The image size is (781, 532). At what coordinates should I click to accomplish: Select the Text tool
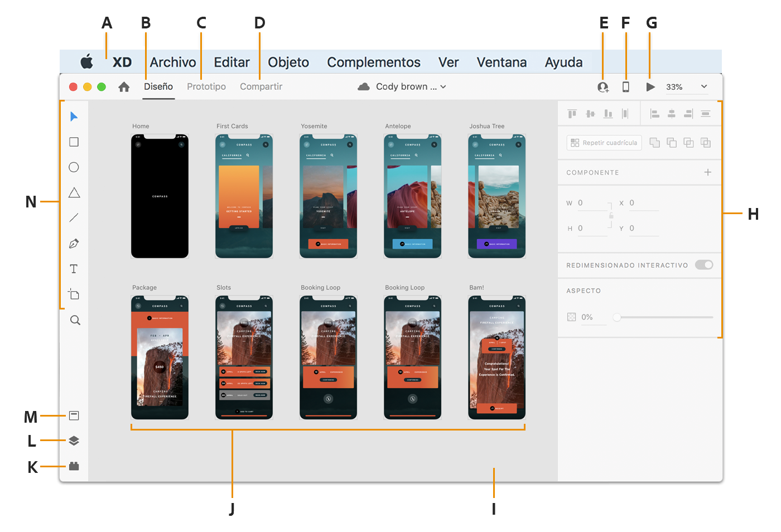pos(73,268)
